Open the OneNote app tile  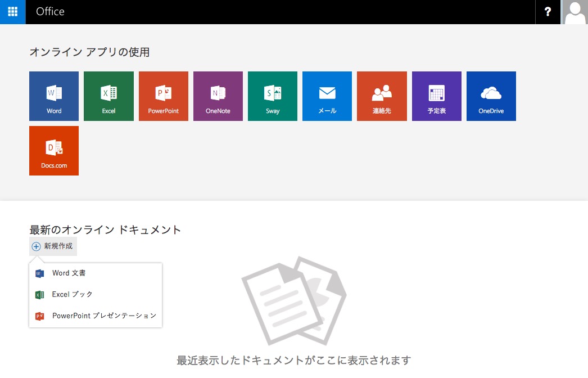[x=218, y=96]
